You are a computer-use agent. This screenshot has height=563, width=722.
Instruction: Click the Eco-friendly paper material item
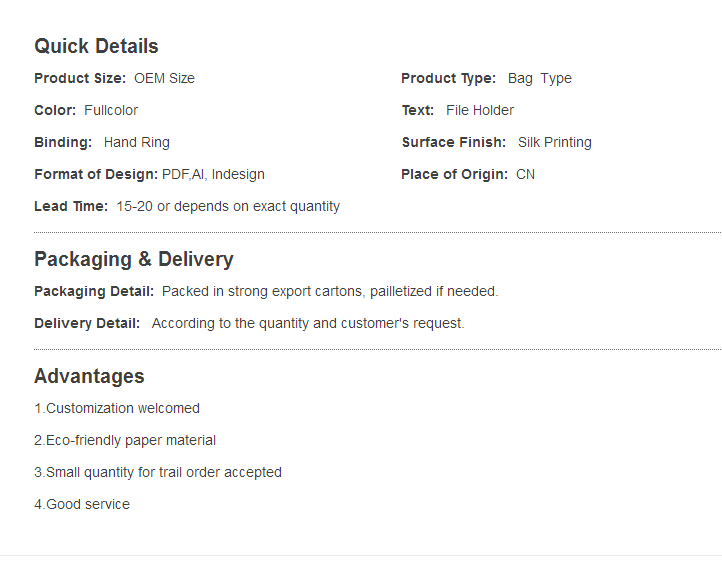(125, 441)
